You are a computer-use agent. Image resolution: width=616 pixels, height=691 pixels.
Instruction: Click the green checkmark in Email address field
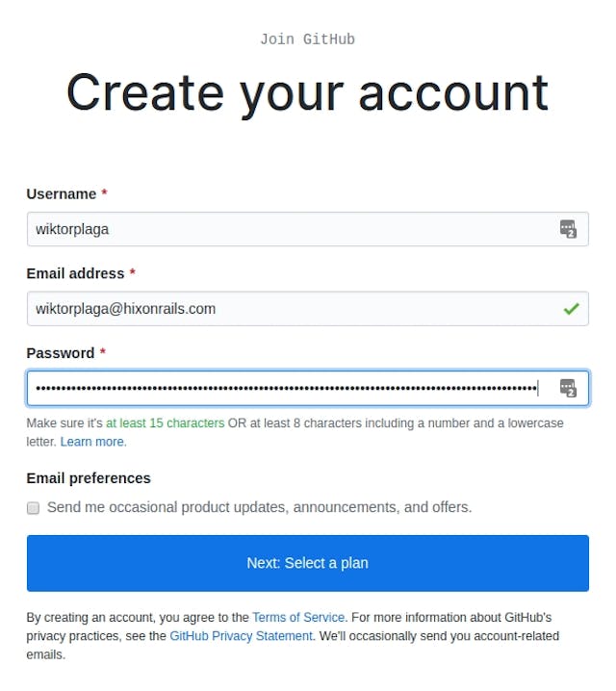pyautogui.click(x=571, y=309)
